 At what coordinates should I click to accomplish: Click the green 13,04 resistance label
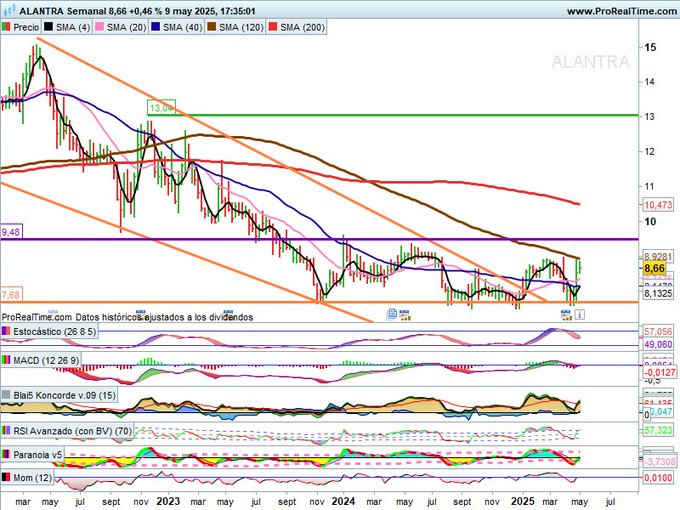coord(161,108)
